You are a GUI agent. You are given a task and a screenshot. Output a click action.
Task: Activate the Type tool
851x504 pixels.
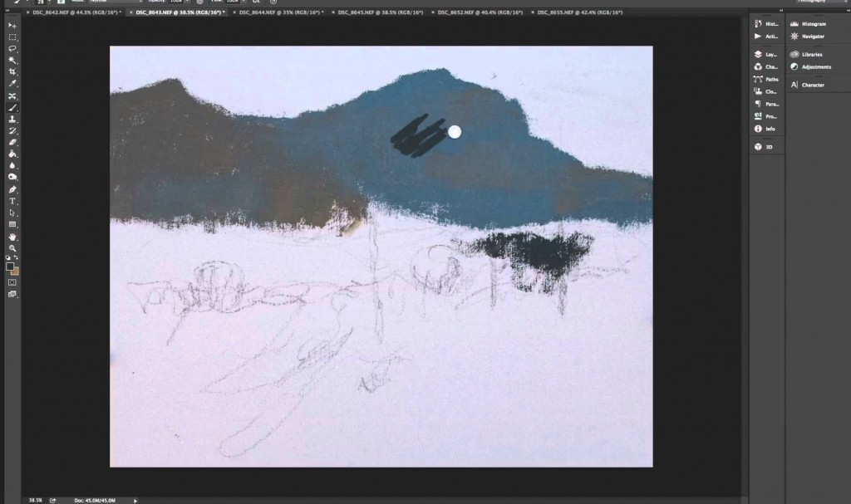coord(12,201)
